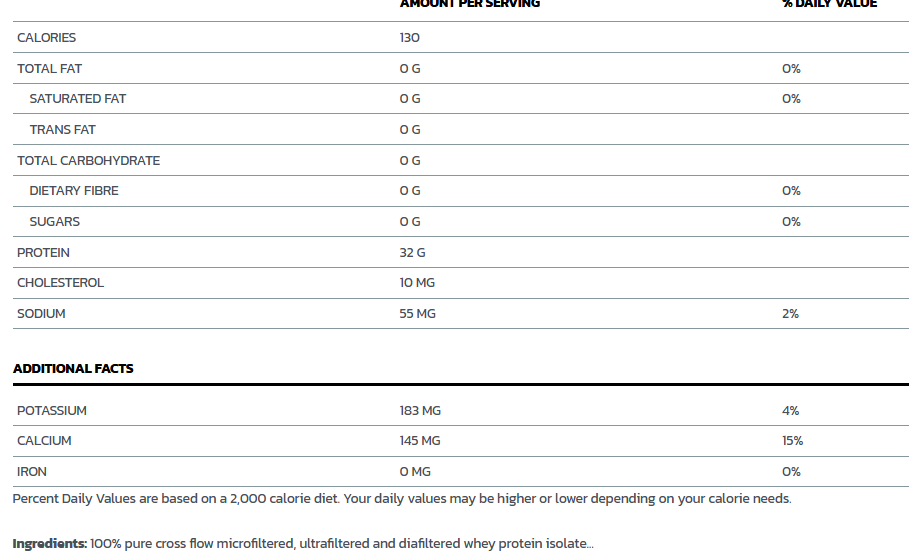Click the Amount Per Serving column header
This screenshot has height=554, width=909.
(470, 4)
